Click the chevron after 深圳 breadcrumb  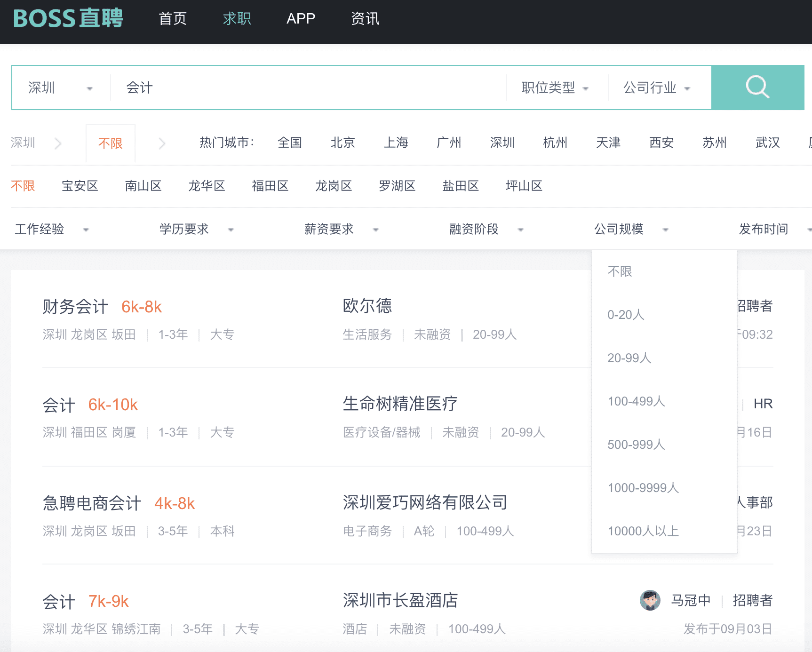click(58, 143)
